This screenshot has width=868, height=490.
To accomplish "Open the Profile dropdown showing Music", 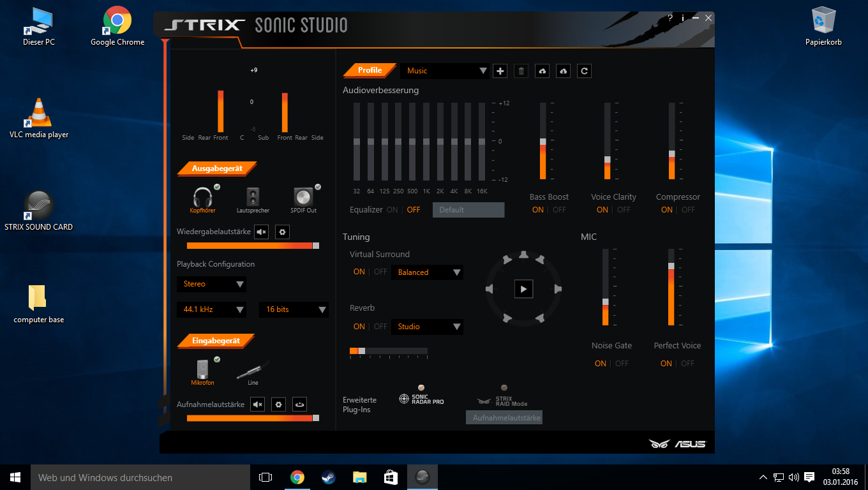I will (445, 71).
